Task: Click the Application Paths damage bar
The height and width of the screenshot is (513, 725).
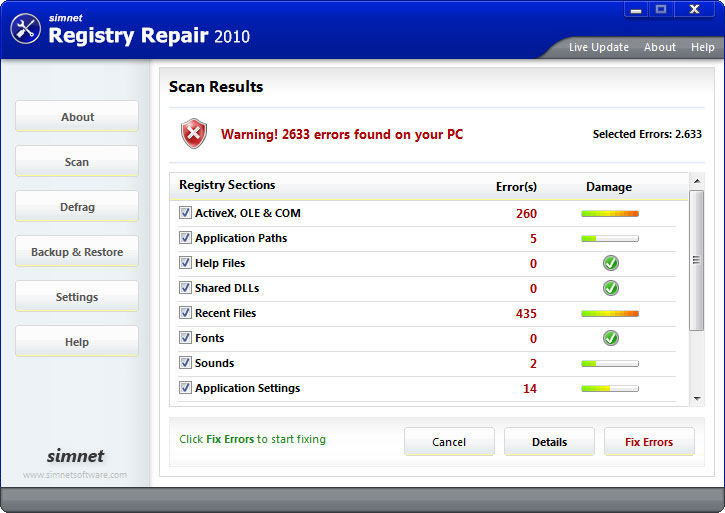Action: (x=610, y=239)
